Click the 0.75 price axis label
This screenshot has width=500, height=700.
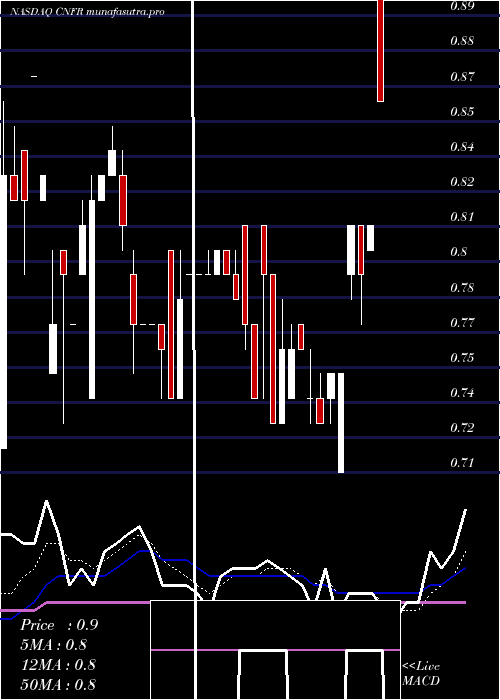(x=462, y=358)
